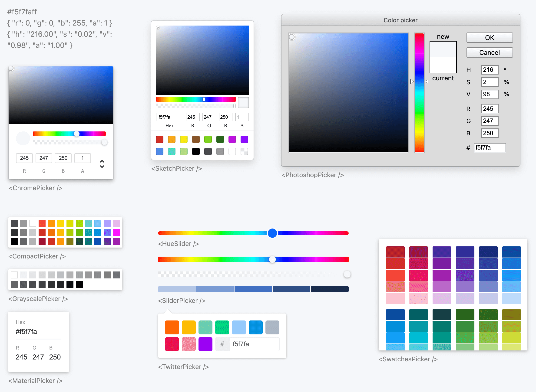Image resolution: width=536 pixels, height=392 pixels.
Task: Click the TwitterPicker hex input field
Action: (x=254, y=344)
